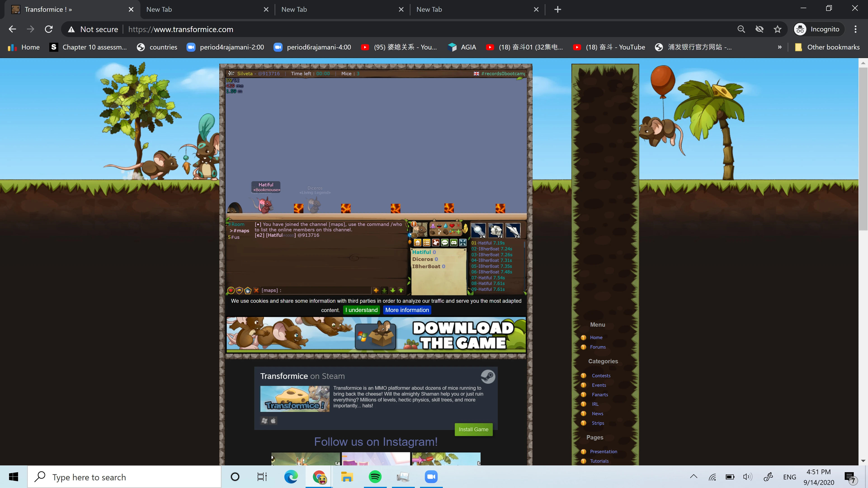Image resolution: width=868 pixels, height=488 pixels.
Task: Select the ZZZ sleep emote
Action: click(439, 232)
